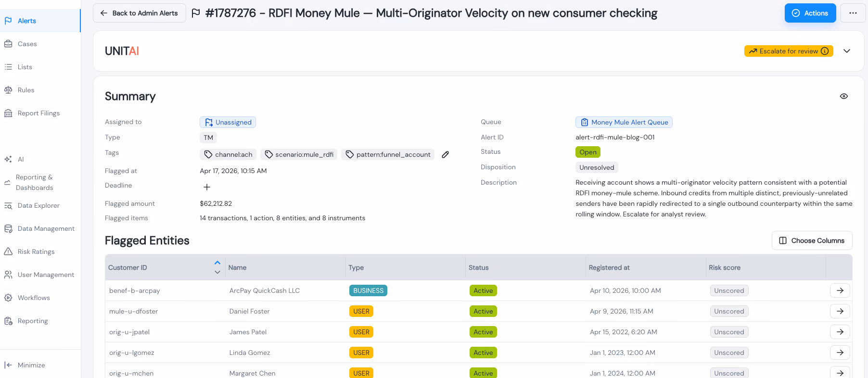
Task: Click the User Management people icon
Action: click(8, 275)
